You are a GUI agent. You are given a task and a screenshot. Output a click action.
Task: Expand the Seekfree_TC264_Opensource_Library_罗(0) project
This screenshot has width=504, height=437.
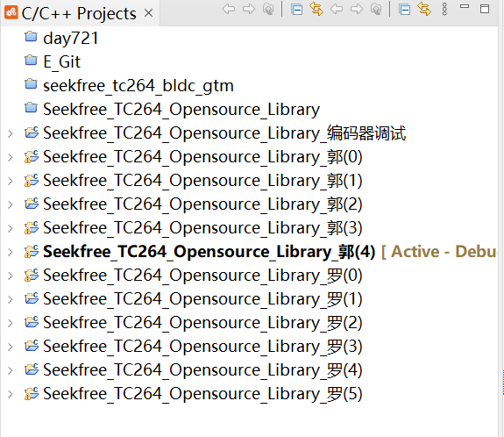(x=11, y=276)
